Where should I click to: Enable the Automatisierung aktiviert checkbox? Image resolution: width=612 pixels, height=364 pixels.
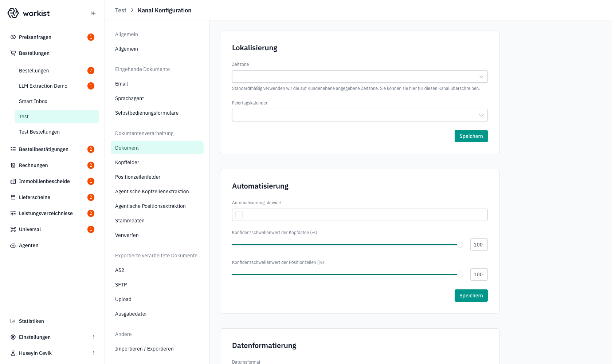click(239, 215)
